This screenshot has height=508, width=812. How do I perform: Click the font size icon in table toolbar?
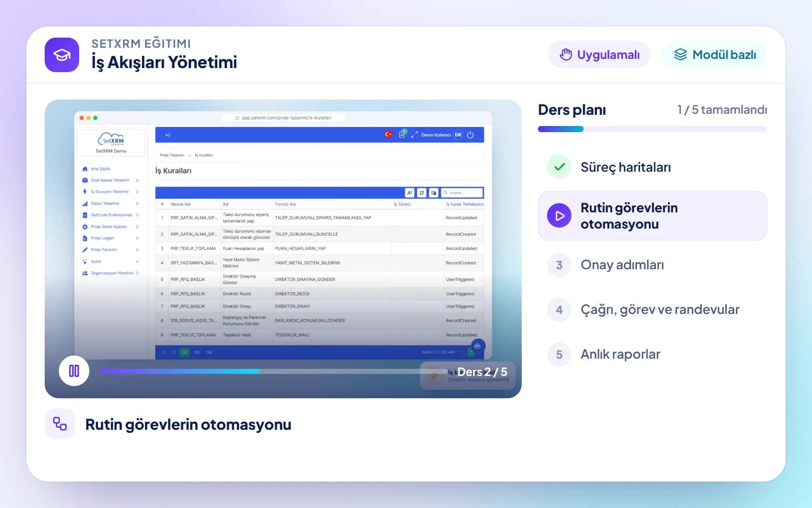pos(410,193)
